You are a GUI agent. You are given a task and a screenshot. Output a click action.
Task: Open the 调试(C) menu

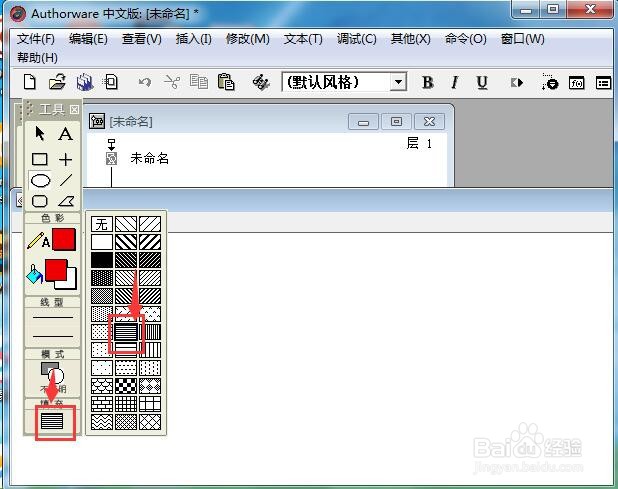(x=357, y=39)
